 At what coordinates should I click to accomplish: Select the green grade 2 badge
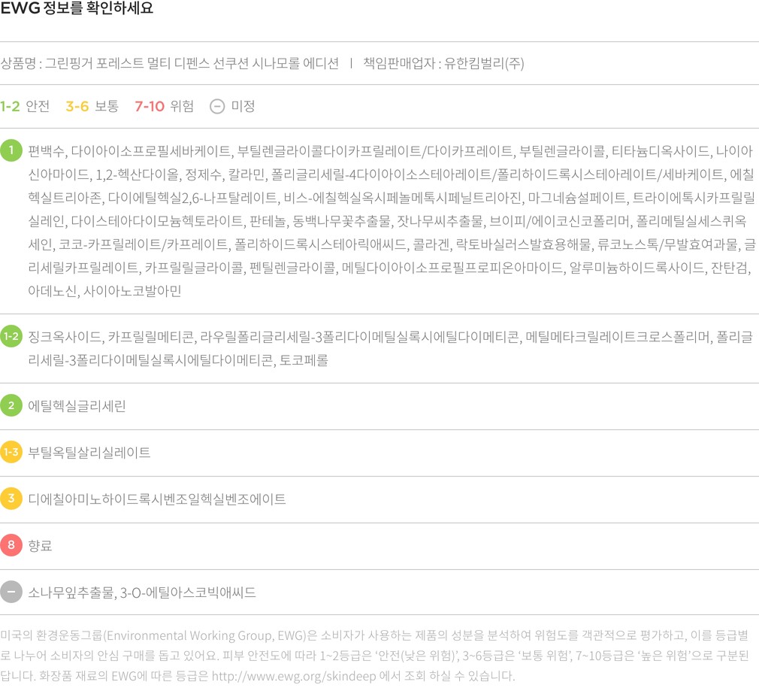coord(11,406)
